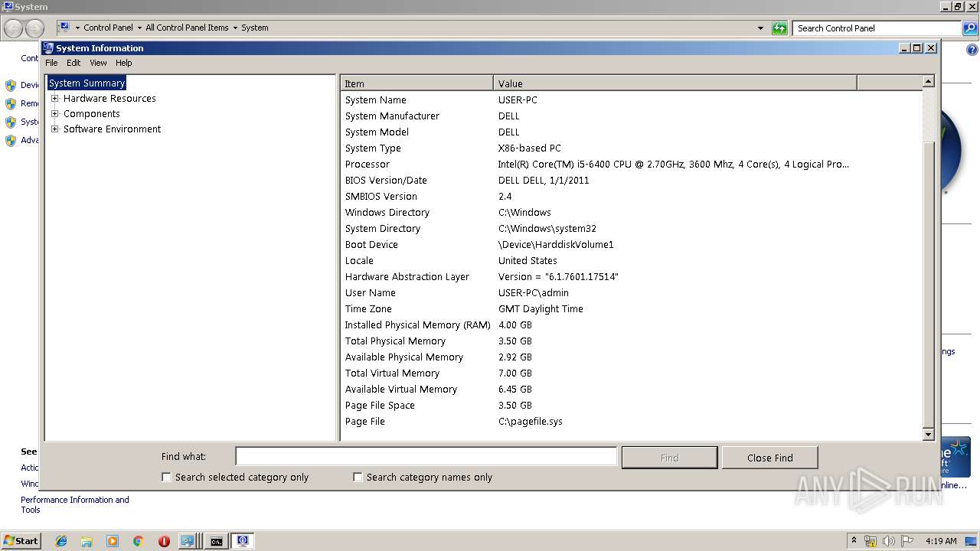
Task: Open the Help menu
Action: pyautogui.click(x=124, y=63)
